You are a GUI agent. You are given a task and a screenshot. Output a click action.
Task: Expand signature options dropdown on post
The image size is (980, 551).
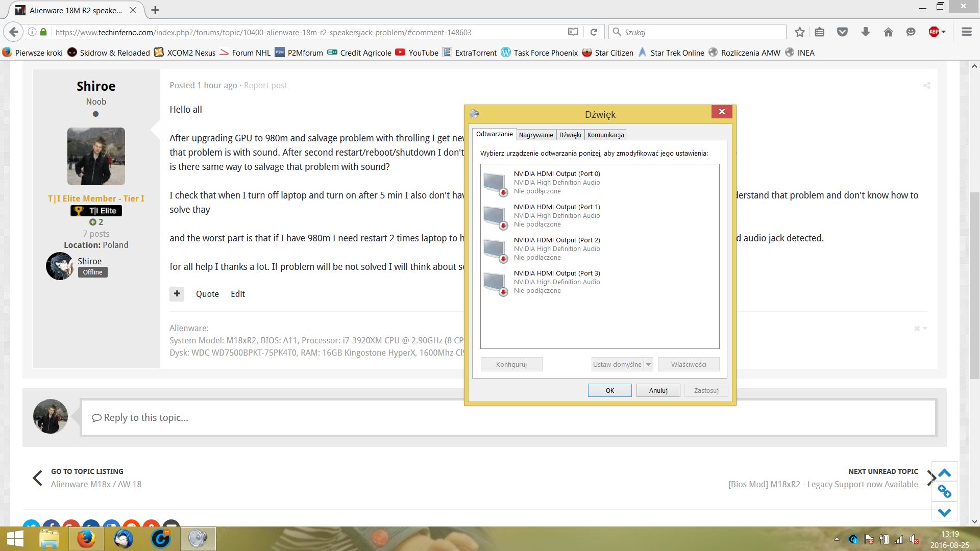click(x=921, y=328)
